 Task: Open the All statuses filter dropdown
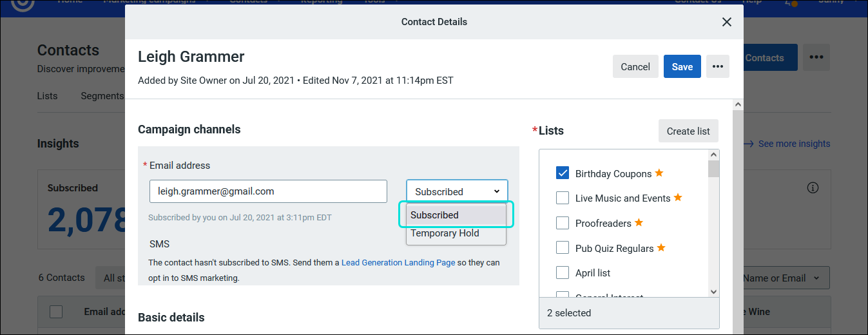pos(110,278)
